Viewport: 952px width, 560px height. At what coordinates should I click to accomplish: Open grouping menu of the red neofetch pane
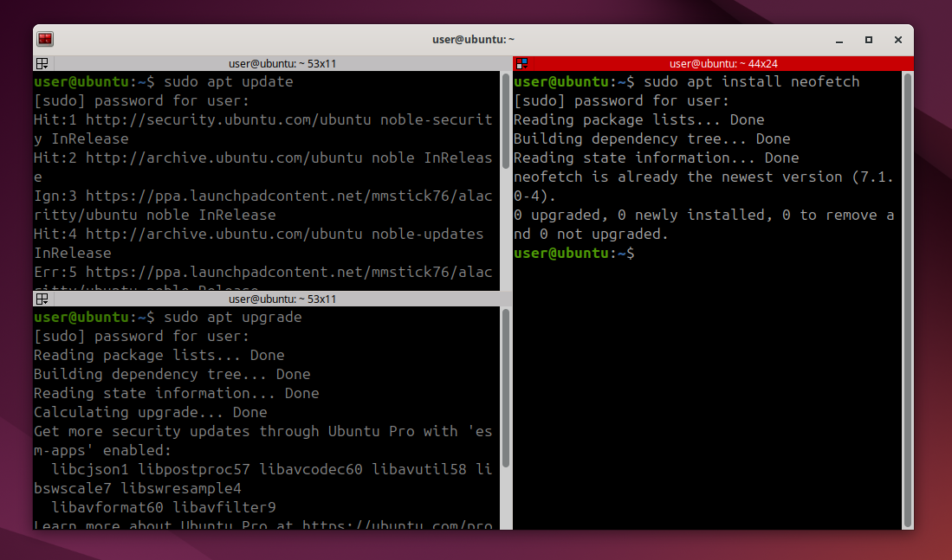coord(521,63)
